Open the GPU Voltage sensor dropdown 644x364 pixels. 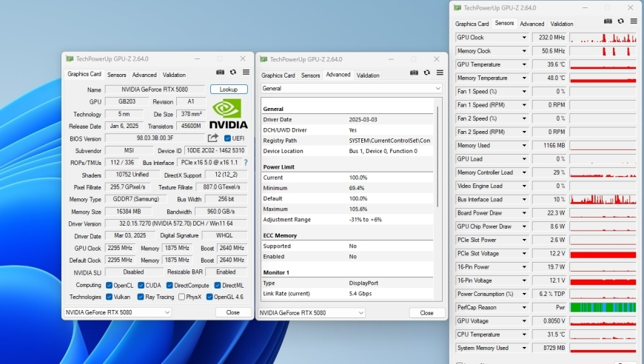(x=524, y=321)
